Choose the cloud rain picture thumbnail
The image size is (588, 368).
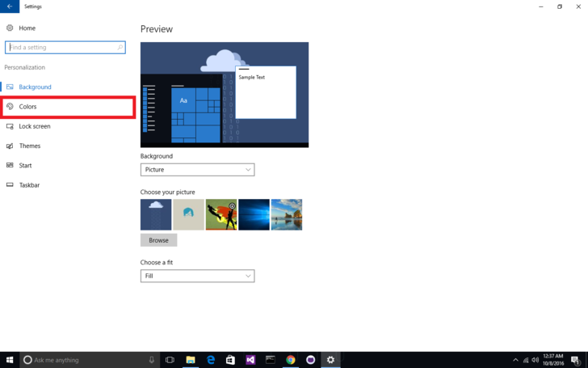[156, 214]
